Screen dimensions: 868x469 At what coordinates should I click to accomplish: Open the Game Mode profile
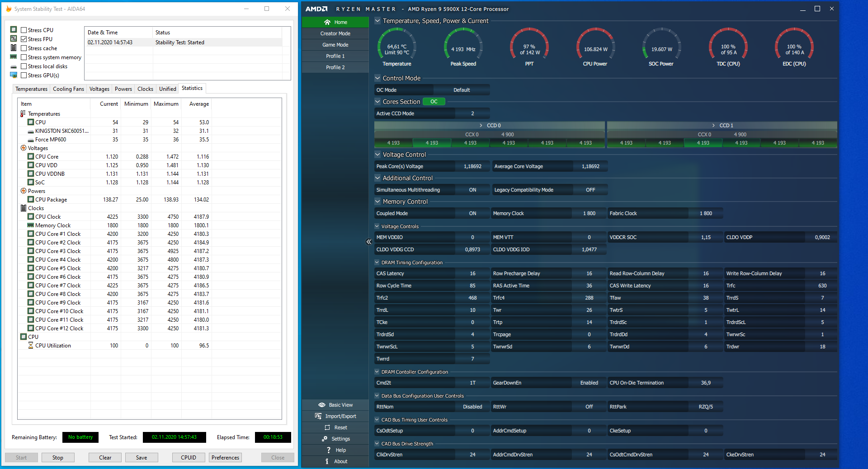[335, 45]
